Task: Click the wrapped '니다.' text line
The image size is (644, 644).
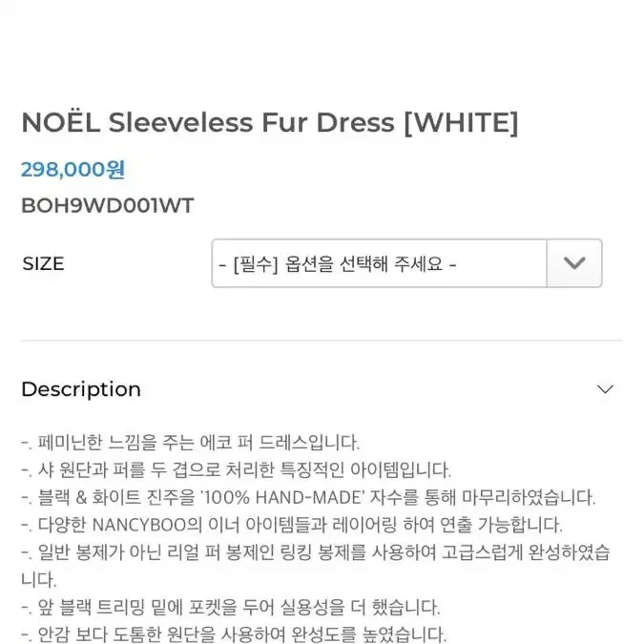Action: 38,580
